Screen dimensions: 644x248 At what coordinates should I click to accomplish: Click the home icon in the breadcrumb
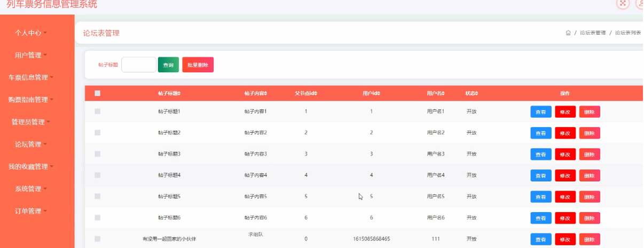[x=568, y=33]
